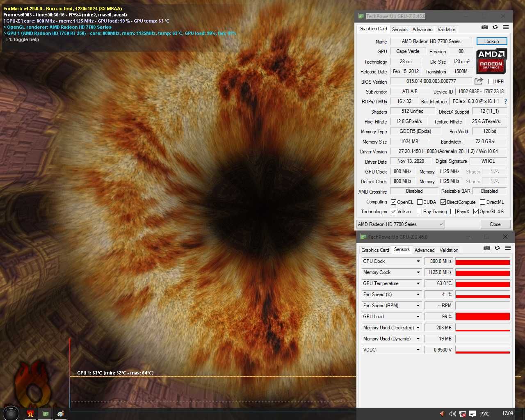525x420 pixels.
Task: Expand the Fan Speed (%) sensor dropdown
Action: [x=418, y=294]
